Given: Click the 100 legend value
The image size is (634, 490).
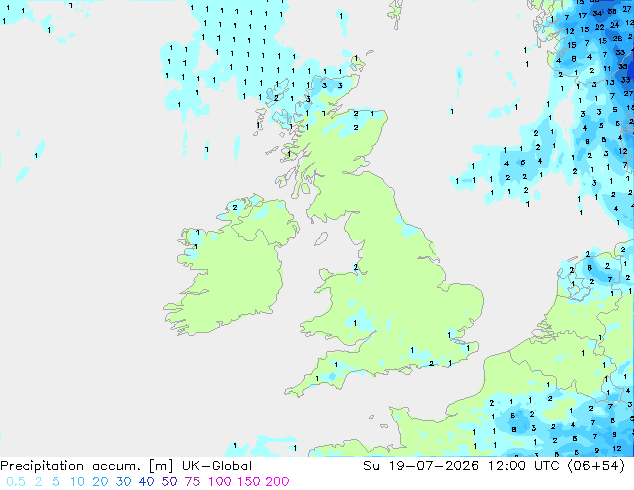Looking at the screenshot, I should coord(220,482).
